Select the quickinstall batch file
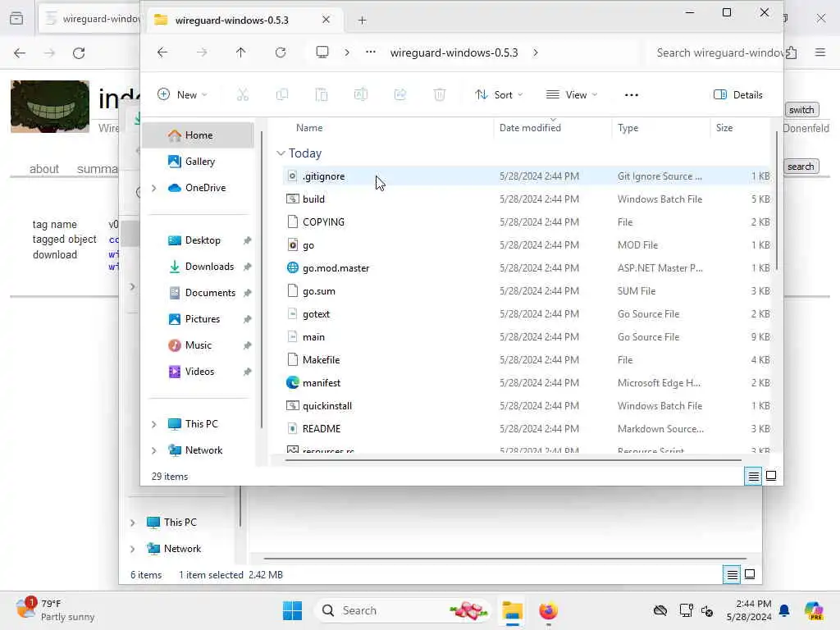This screenshot has width=840, height=630. tap(527, 406)
